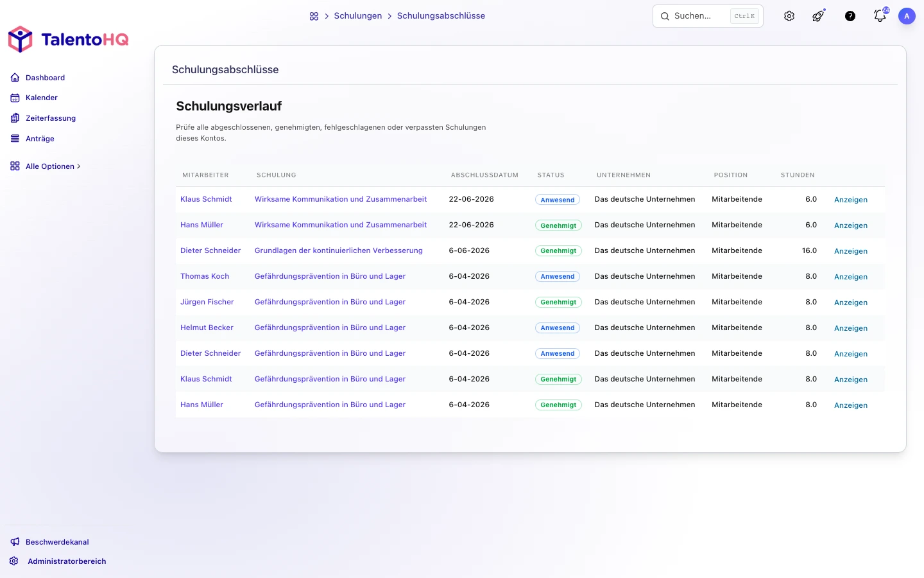
Task: Open employee Helmut Becker
Action: (207, 328)
